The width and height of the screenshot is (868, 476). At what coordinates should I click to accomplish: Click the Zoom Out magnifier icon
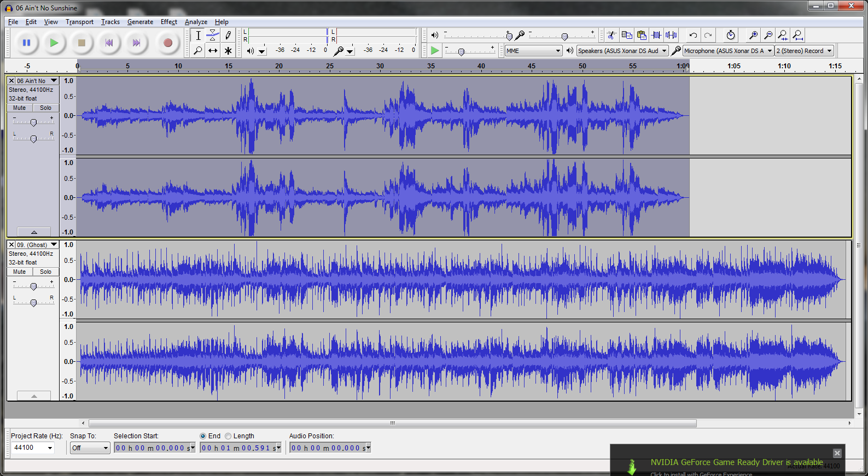click(768, 36)
